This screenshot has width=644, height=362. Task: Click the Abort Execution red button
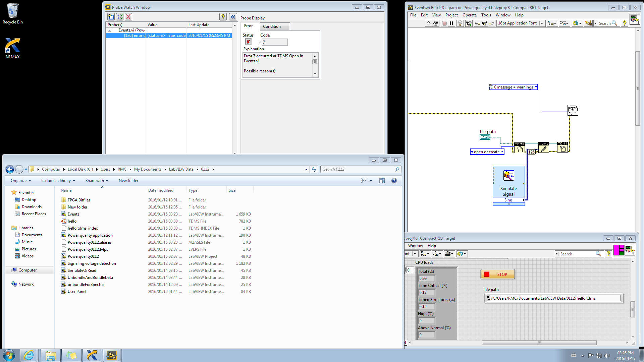tap(444, 23)
